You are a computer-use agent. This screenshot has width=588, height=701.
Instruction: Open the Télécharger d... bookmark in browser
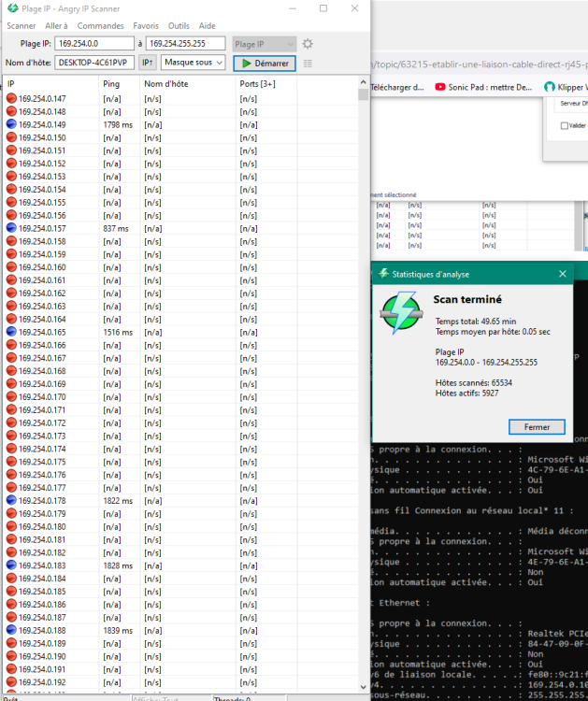pyautogui.click(x=397, y=87)
